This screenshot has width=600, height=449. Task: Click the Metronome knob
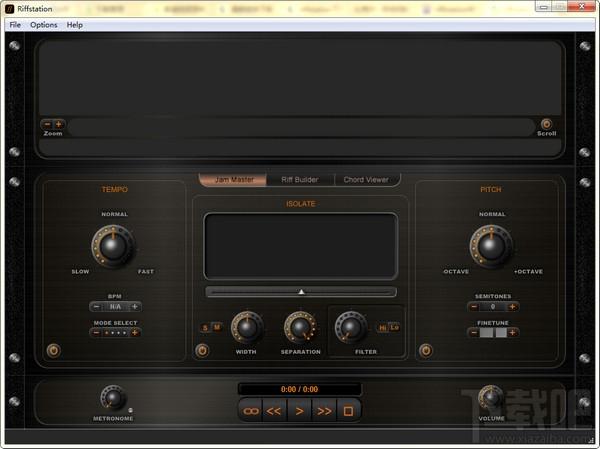pyautogui.click(x=113, y=398)
